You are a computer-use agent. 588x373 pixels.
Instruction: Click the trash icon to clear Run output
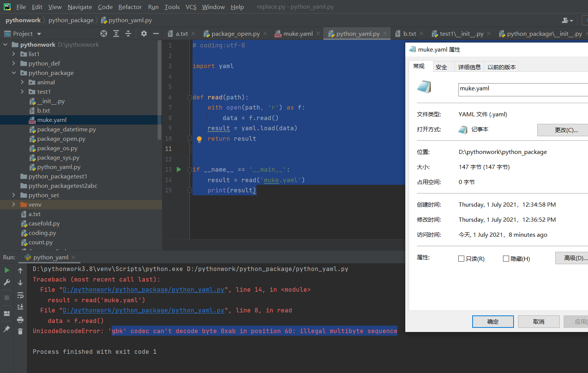click(20, 331)
